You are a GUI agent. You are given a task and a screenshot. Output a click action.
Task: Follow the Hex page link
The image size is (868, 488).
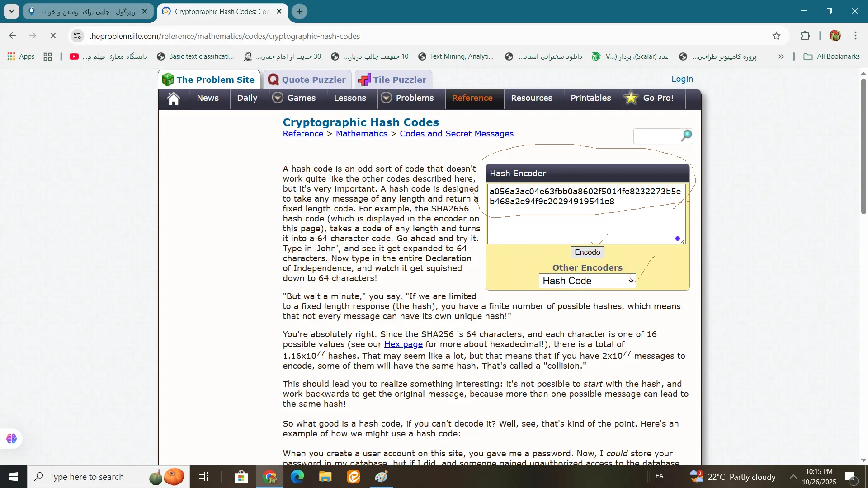point(403,344)
